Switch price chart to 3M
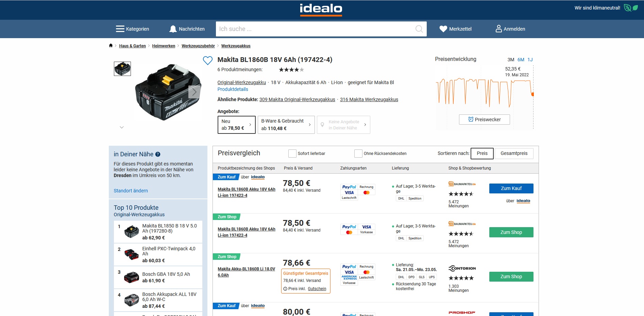The height and width of the screenshot is (316, 644). coord(511,60)
